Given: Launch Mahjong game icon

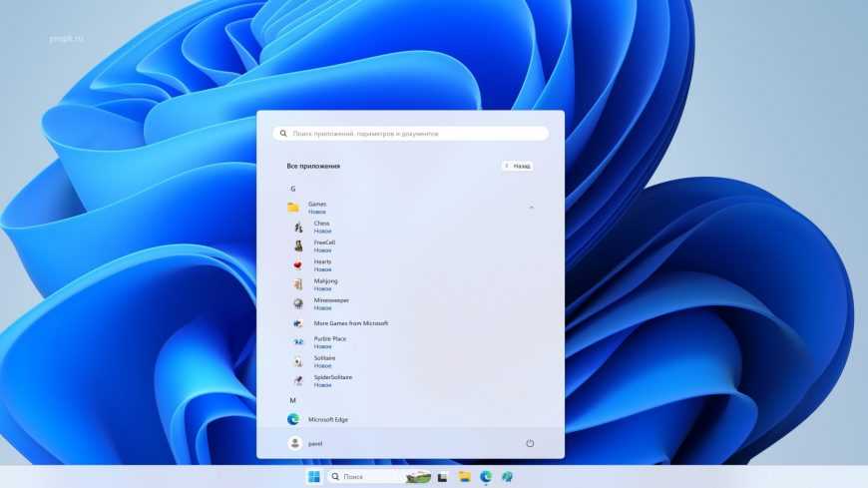Looking at the screenshot, I should click(x=298, y=284).
